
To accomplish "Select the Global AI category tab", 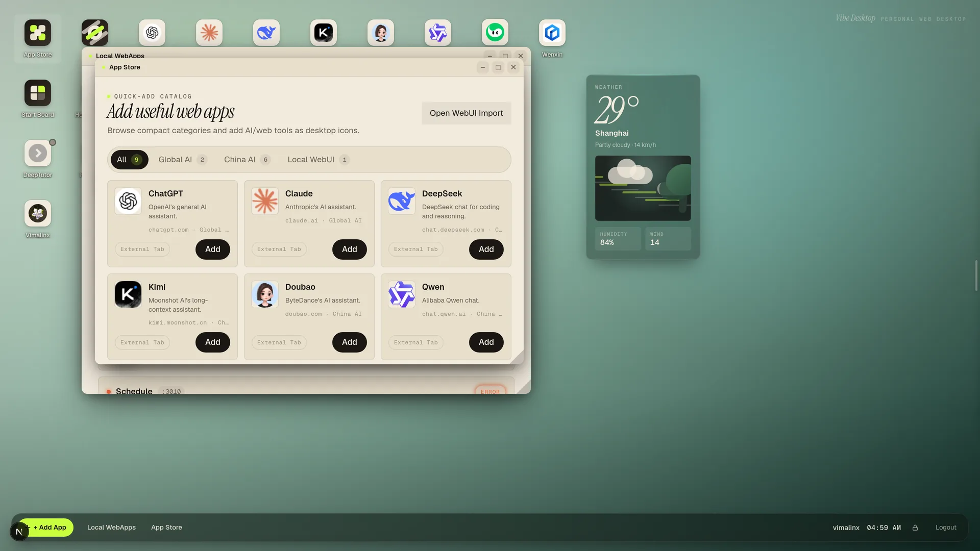I will pos(183,160).
